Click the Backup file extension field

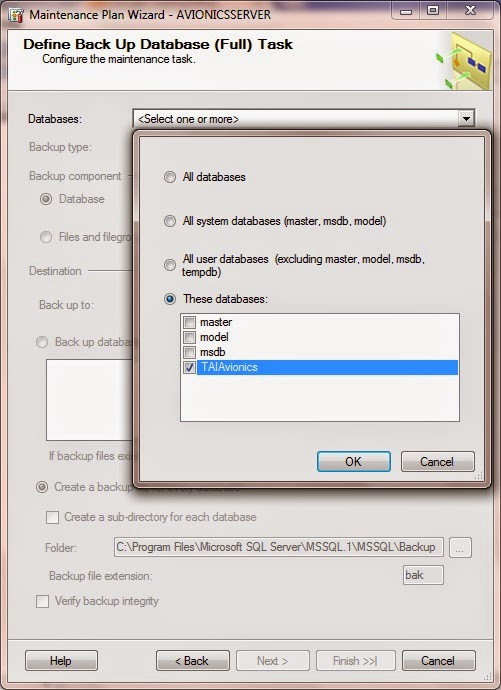click(423, 575)
